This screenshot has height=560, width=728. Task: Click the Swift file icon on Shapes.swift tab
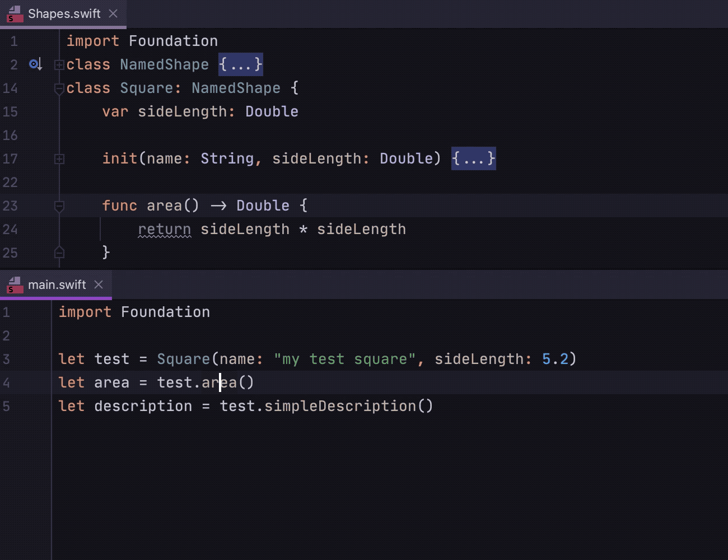point(15,14)
